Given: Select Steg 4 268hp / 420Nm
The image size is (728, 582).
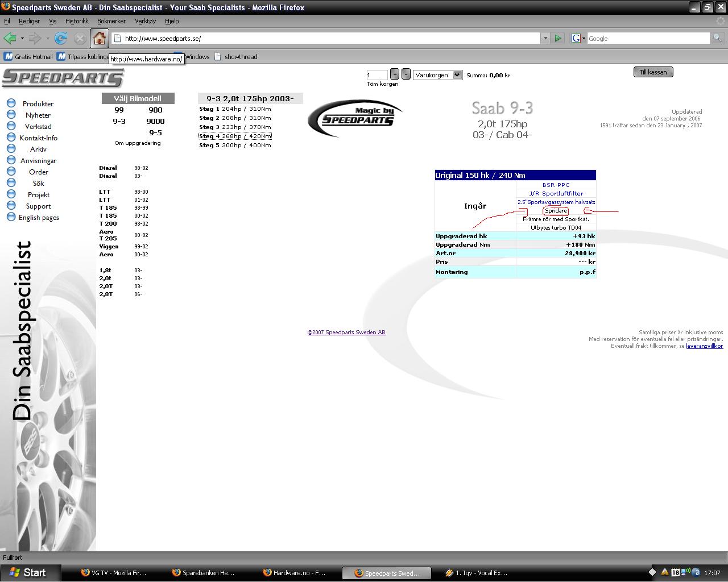Looking at the screenshot, I should pyautogui.click(x=235, y=136).
